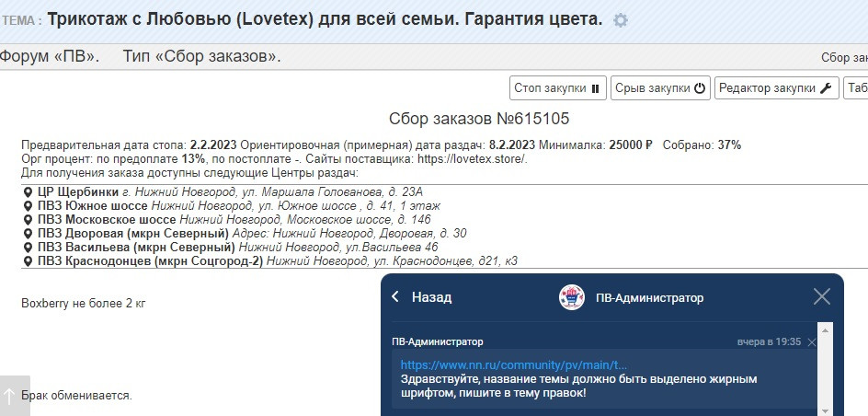Open Редактор закупки

(776, 88)
